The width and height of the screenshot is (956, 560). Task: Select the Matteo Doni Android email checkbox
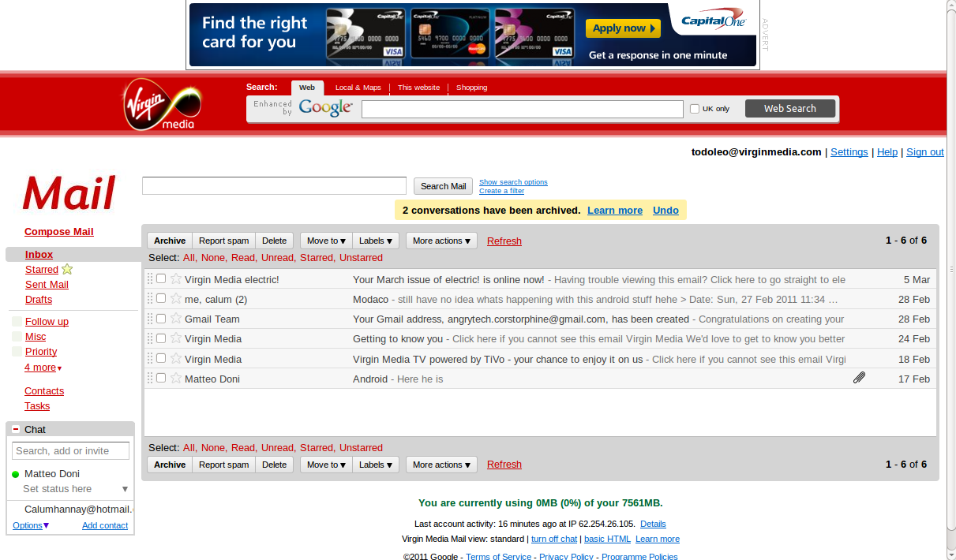pyautogui.click(x=161, y=379)
